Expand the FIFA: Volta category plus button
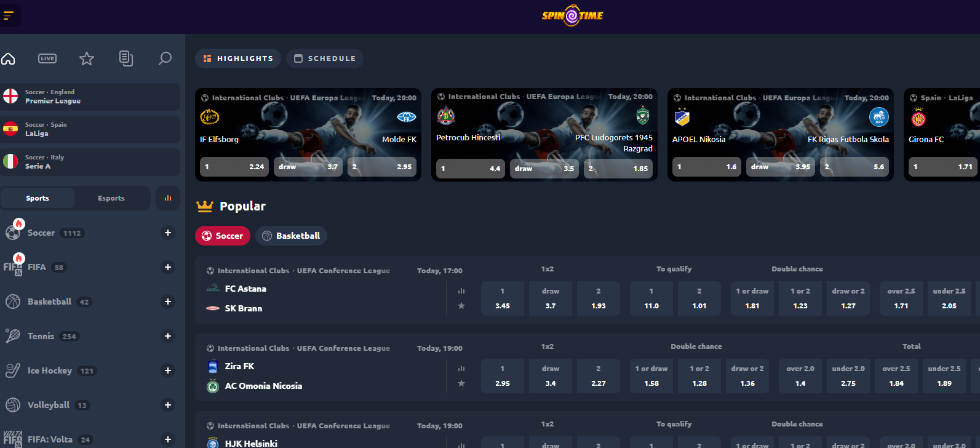980x448 pixels. pos(168,439)
